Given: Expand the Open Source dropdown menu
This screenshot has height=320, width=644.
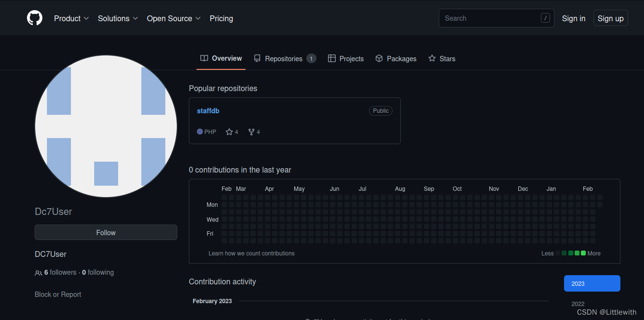Looking at the screenshot, I should 174,18.
